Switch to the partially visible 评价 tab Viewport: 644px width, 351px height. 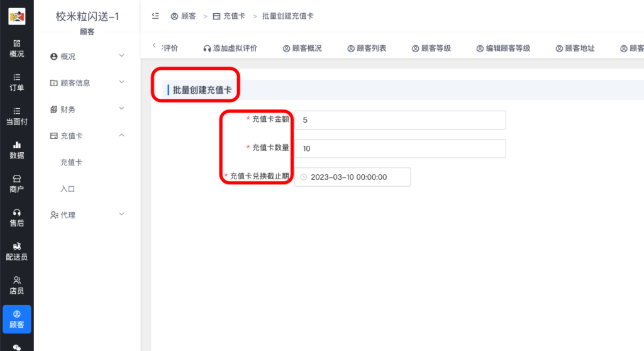point(170,48)
